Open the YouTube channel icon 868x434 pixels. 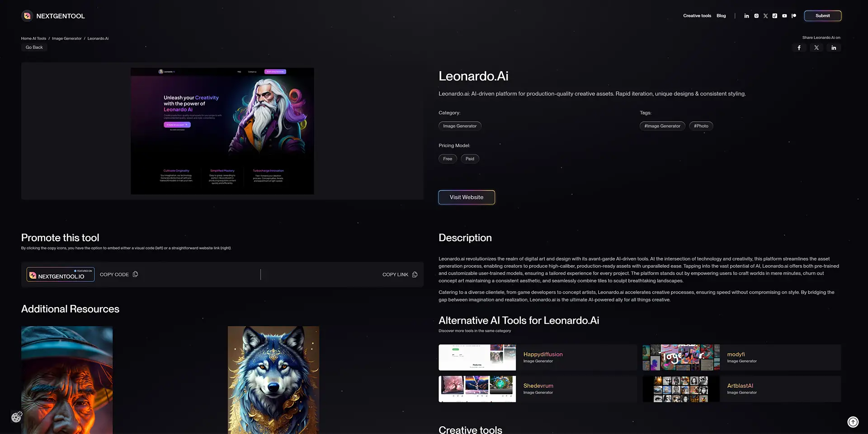(x=784, y=15)
